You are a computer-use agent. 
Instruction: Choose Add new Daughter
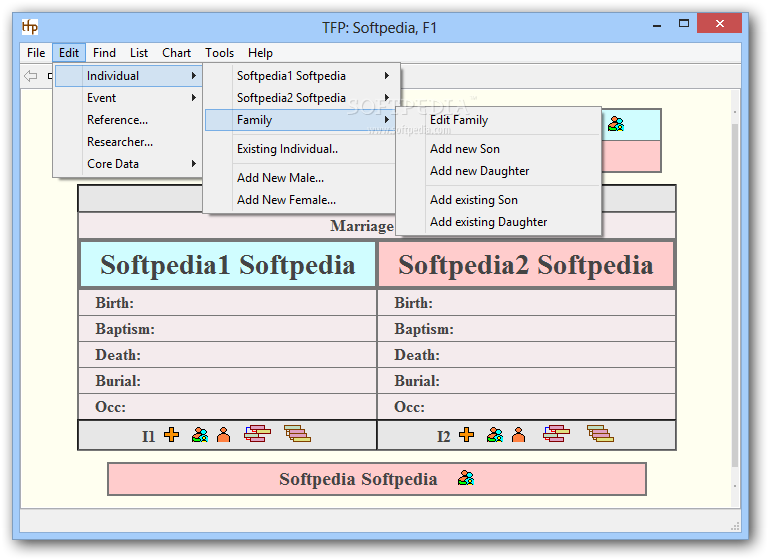(x=499, y=171)
